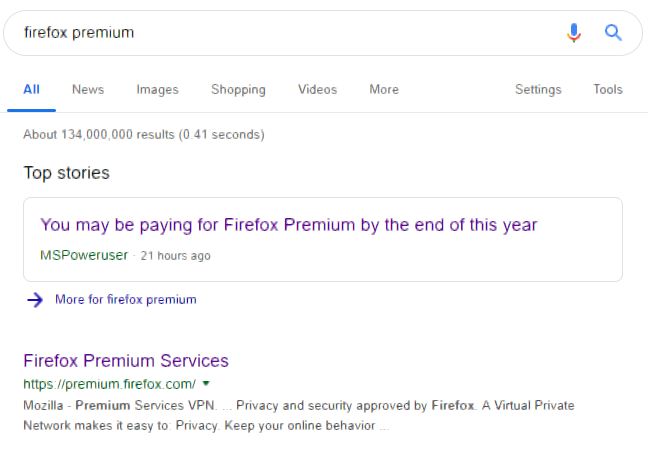Click the arrow icon beside More for firefox premium
Viewport: 648px width, 451px height.
[35, 300]
